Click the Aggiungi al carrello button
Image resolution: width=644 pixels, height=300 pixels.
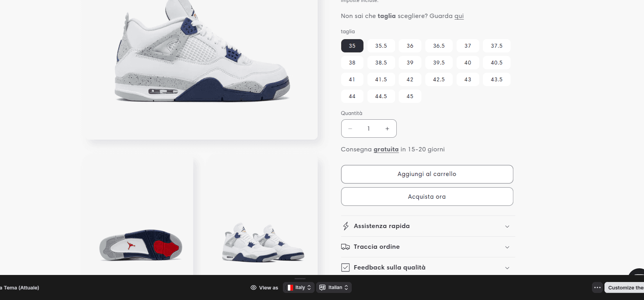click(x=427, y=174)
